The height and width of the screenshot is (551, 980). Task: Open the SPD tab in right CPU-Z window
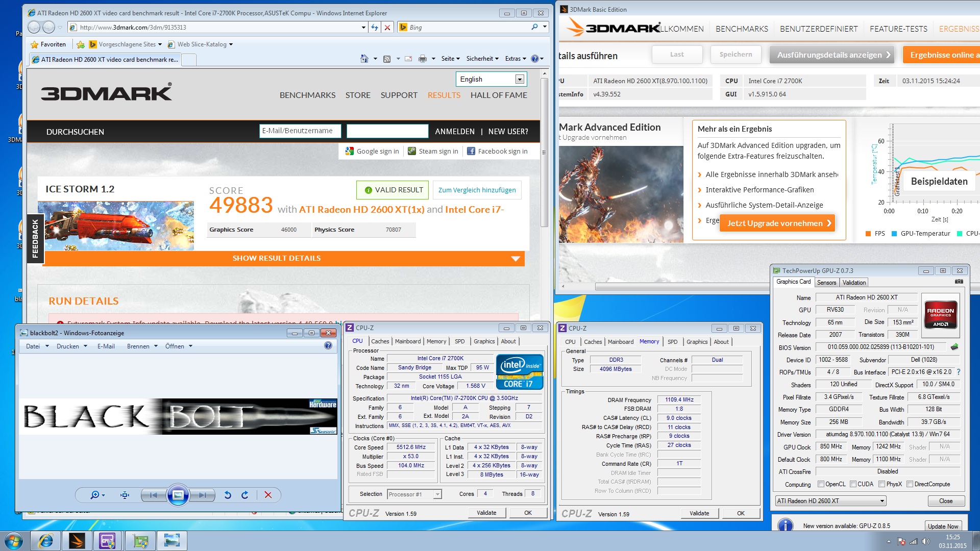pyautogui.click(x=673, y=342)
